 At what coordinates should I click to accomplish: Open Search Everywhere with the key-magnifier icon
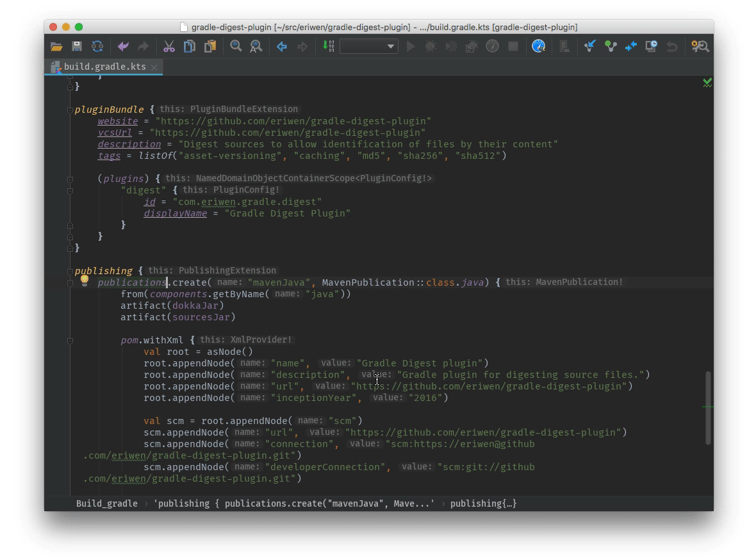pyautogui.click(x=700, y=46)
